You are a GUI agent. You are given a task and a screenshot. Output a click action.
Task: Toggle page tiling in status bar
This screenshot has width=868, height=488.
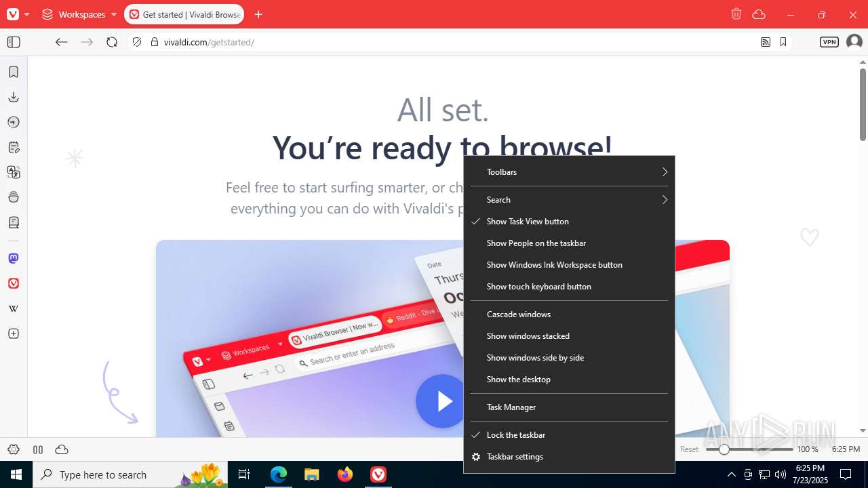click(38, 449)
